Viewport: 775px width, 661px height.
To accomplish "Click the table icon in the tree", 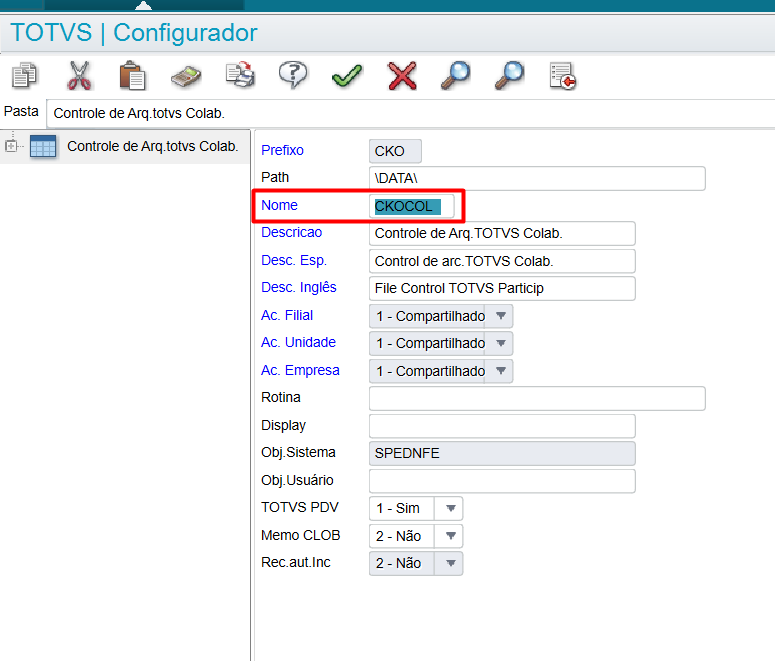I will (43, 147).
